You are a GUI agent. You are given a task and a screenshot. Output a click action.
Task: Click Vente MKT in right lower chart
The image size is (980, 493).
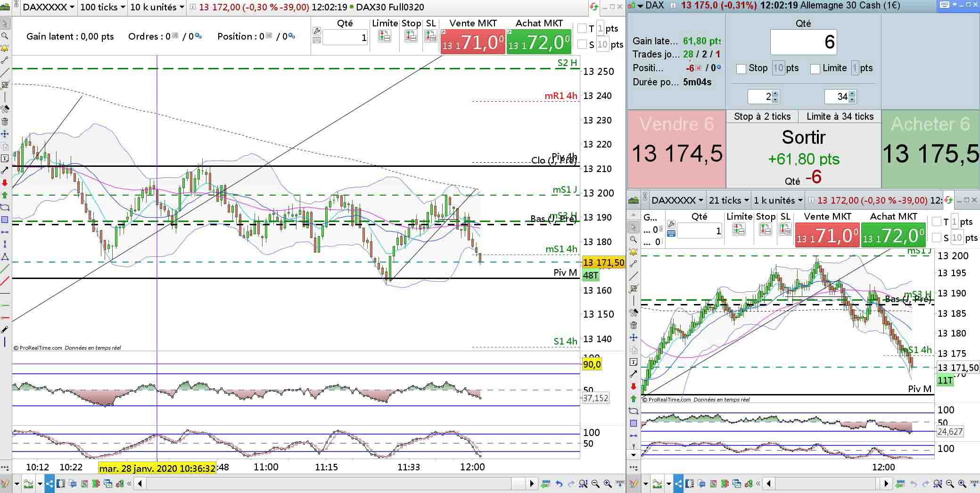tap(827, 235)
